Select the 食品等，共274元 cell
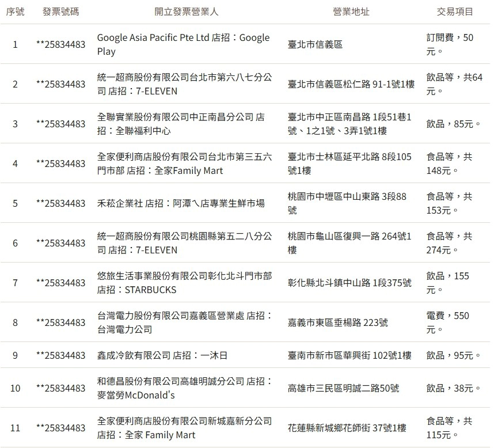 pos(449,243)
